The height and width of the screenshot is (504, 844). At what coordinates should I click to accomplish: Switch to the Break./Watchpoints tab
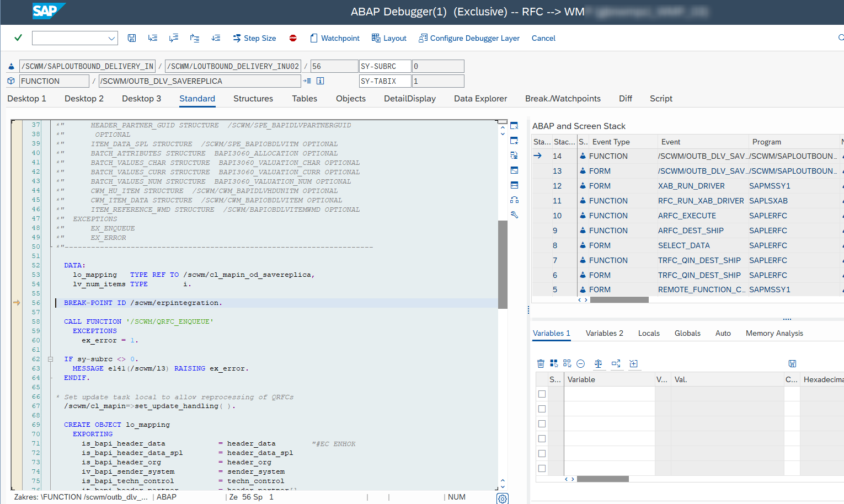point(562,99)
